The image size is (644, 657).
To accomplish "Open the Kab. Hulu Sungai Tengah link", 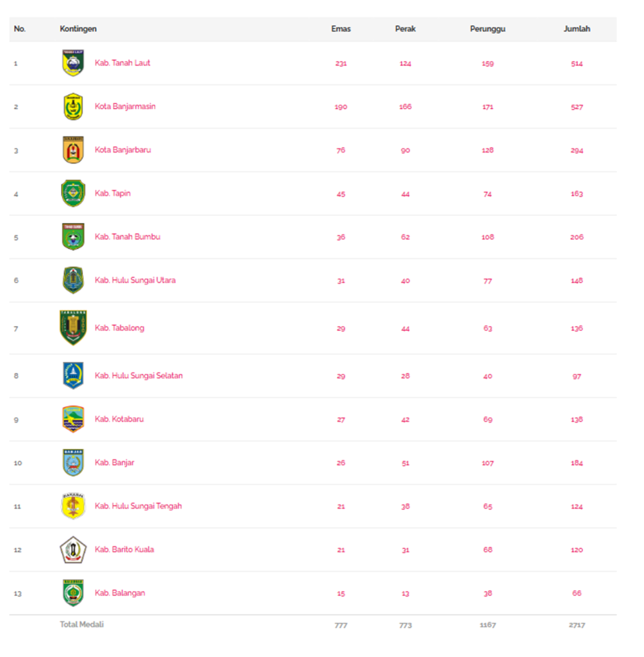I will (138, 506).
